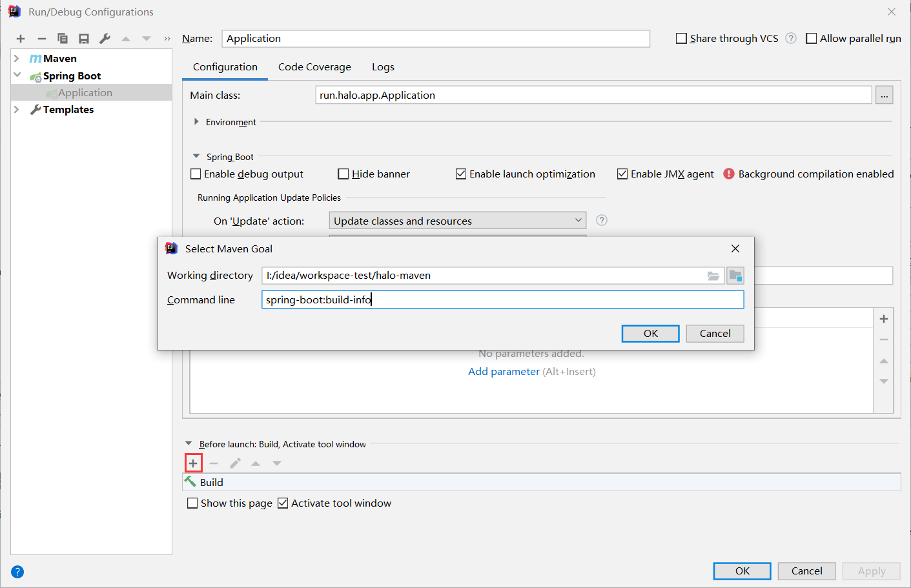The image size is (911, 588).
Task: Browse working directory folder icon
Action: [x=713, y=276]
